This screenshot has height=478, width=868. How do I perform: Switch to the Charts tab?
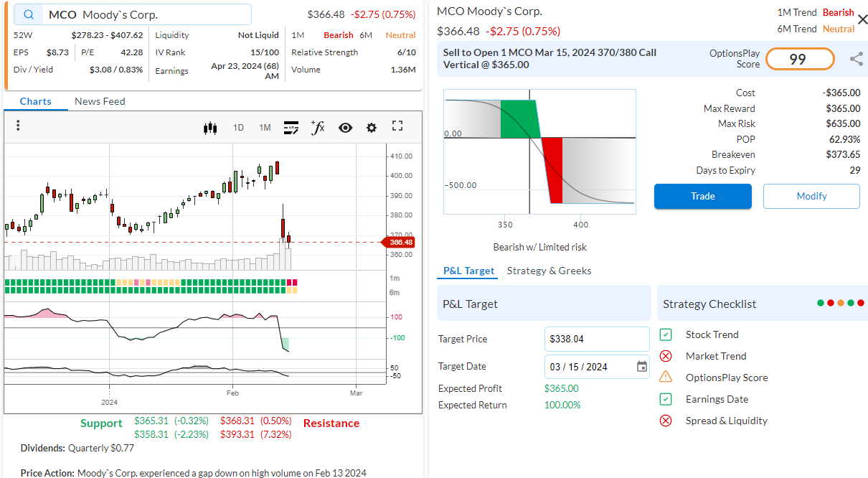click(x=35, y=101)
